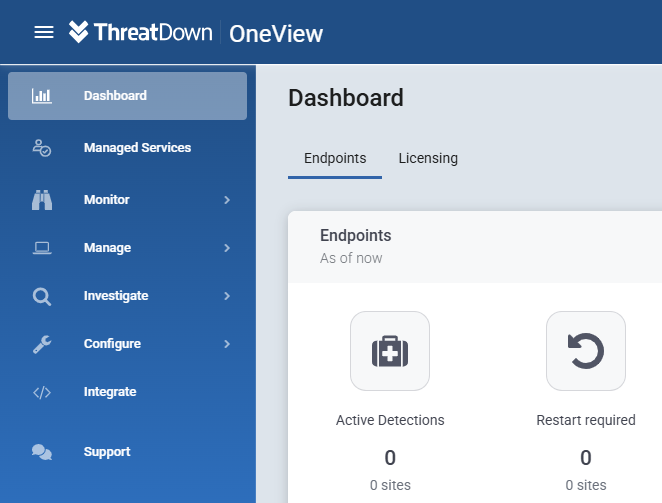Screen dimensions: 662x503
Task: Click the Monitor binoculars icon
Action: coord(42,200)
